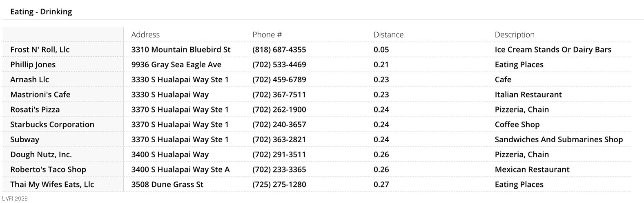Select the Phillip Jones row name
Image resolution: width=644 pixels, height=203 pixels.
(x=33, y=65)
